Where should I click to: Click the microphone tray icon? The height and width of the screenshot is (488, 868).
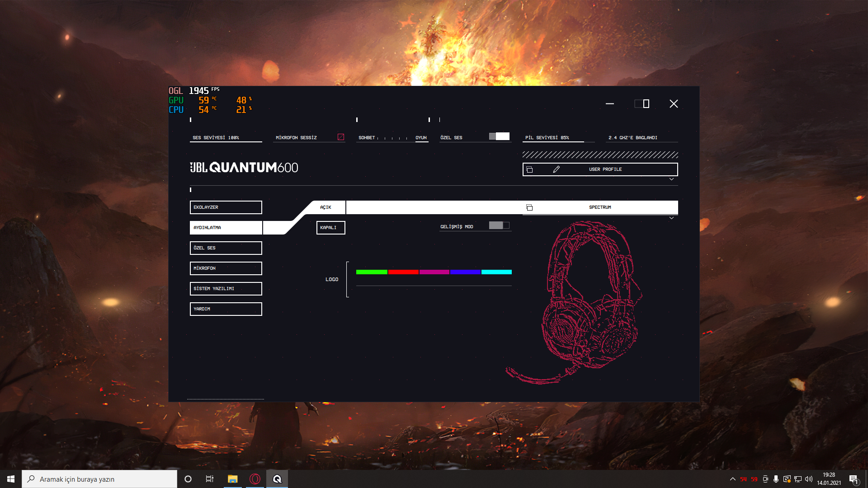pos(776,479)
